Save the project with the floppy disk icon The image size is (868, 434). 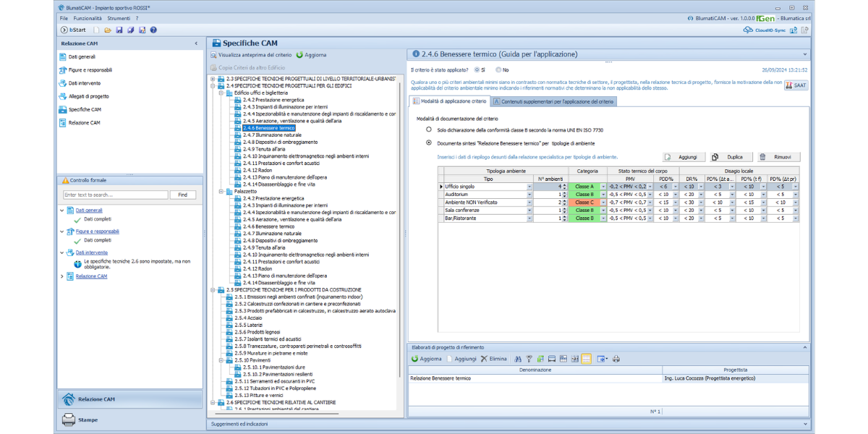119,30
